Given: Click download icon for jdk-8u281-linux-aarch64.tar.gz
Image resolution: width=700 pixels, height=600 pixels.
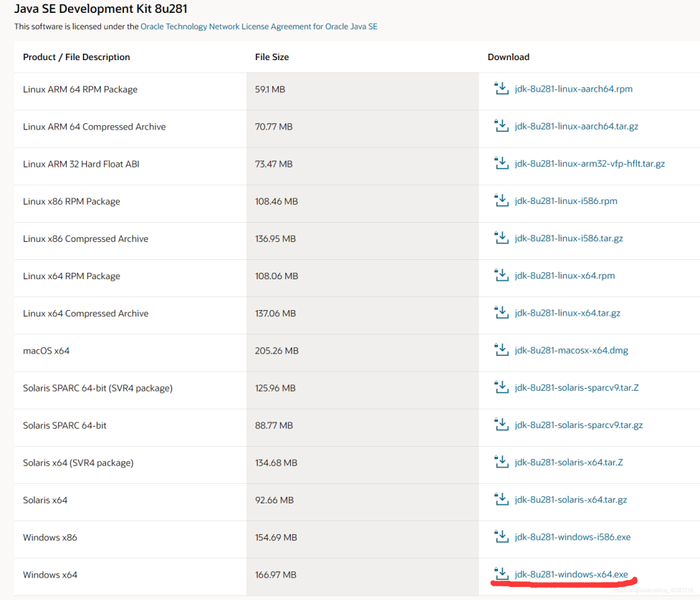Looking at the screenshot, I should click(502, 126).
